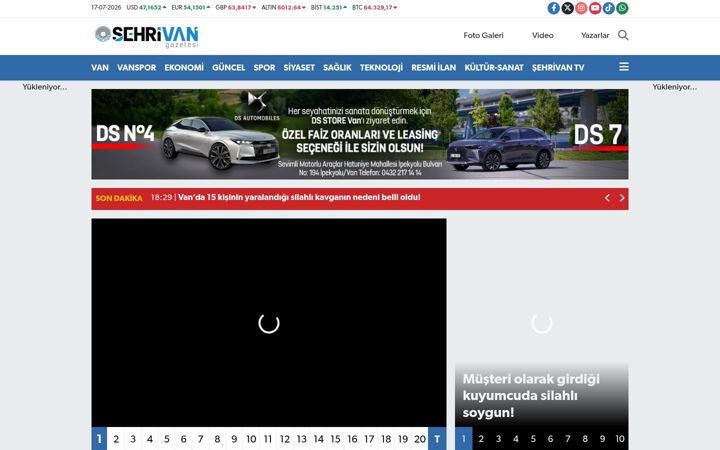Go to the Video page
Viewport: 720px width, 450px height.
click(542, 35)
